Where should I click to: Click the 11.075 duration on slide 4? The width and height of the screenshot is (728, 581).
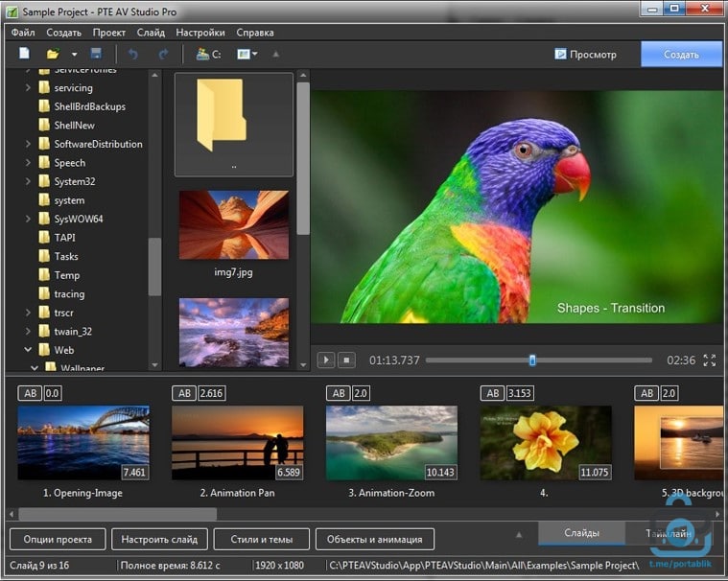tap(595, 473)
